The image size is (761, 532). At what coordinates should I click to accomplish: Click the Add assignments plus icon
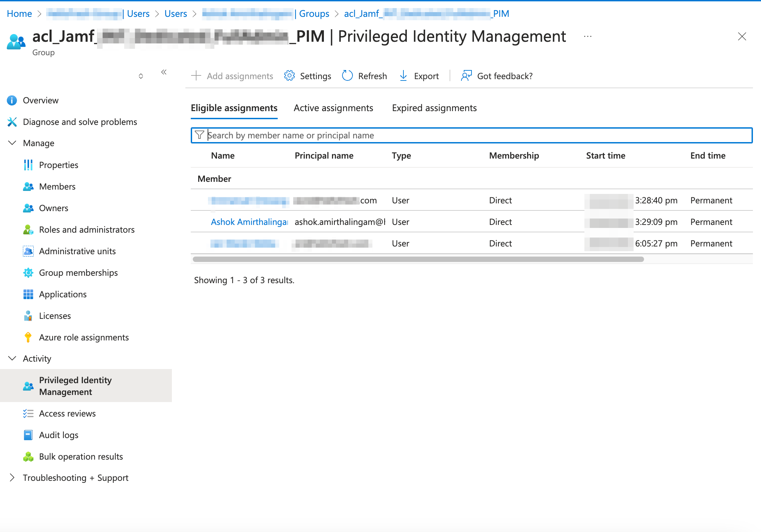pos(196,76)
